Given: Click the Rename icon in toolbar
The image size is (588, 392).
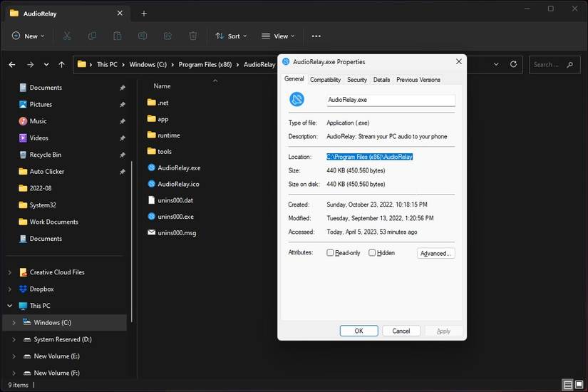Looking at the screenshot, I should [x=143, y=36].
